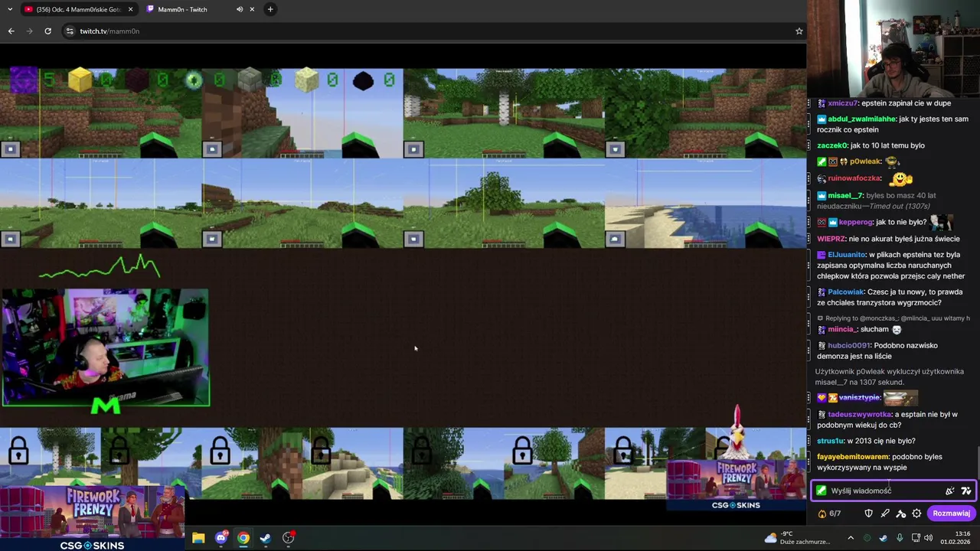980x551 pixels.
Task: Open network settings in system tray
Action: click(916, 538)
